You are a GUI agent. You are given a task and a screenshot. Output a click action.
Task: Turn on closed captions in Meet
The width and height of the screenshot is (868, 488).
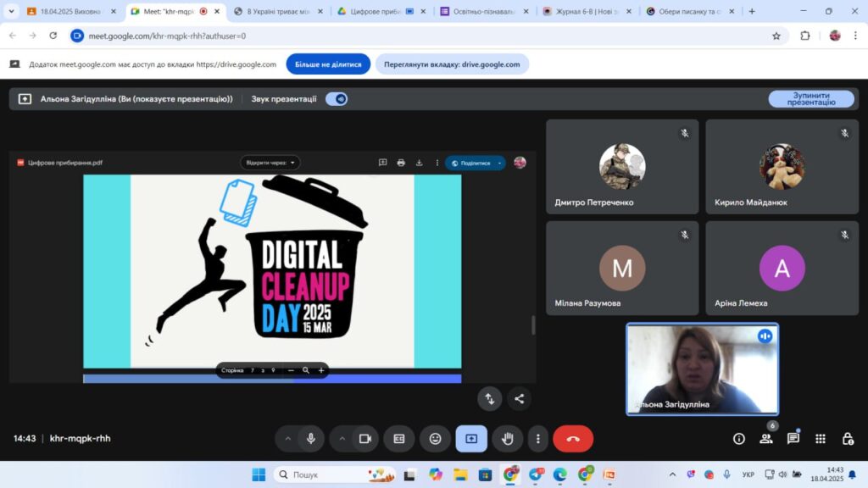pos(399,439)
